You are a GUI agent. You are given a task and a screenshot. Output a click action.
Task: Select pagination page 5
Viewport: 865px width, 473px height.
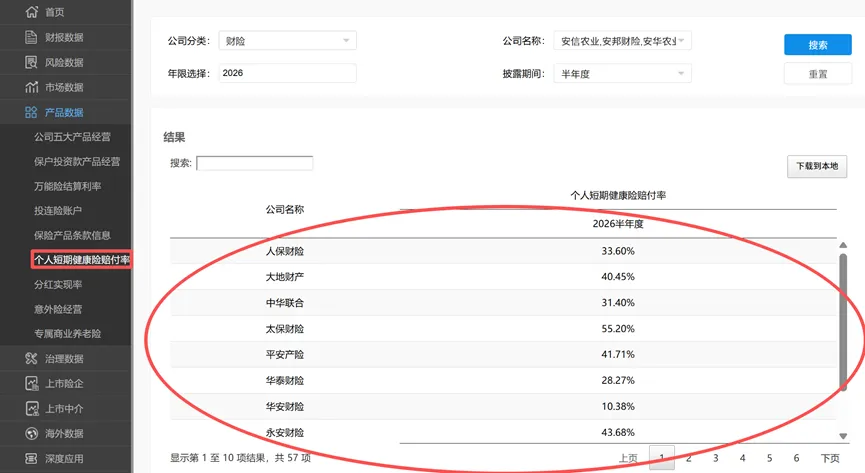[x=769, y=458]
